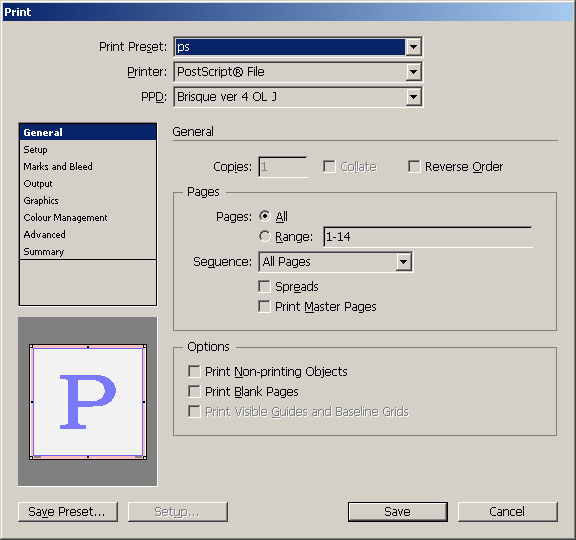Screen dimensions: 576x540
Task: Select the Range radio button
Action: tap(264, 236)
